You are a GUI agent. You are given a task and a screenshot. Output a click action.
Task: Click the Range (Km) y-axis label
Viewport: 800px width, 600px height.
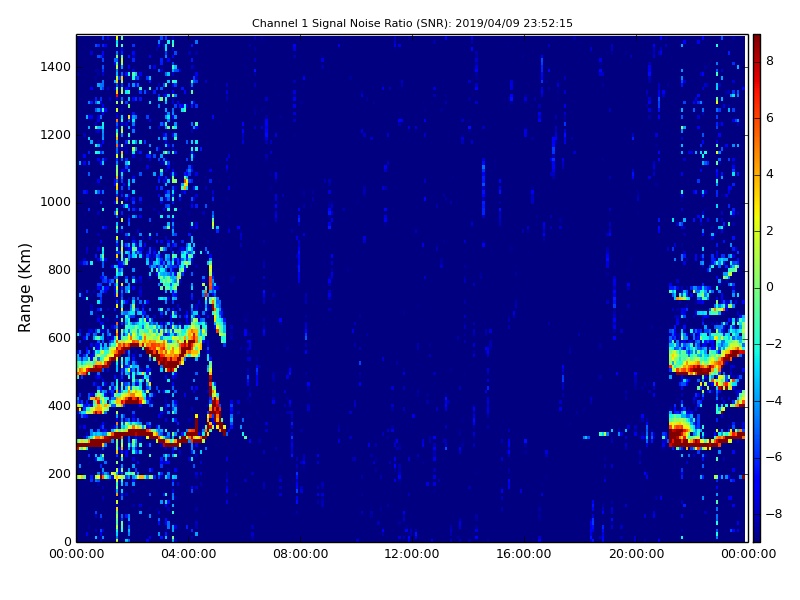pyautogui.click(x=26, y=287)
